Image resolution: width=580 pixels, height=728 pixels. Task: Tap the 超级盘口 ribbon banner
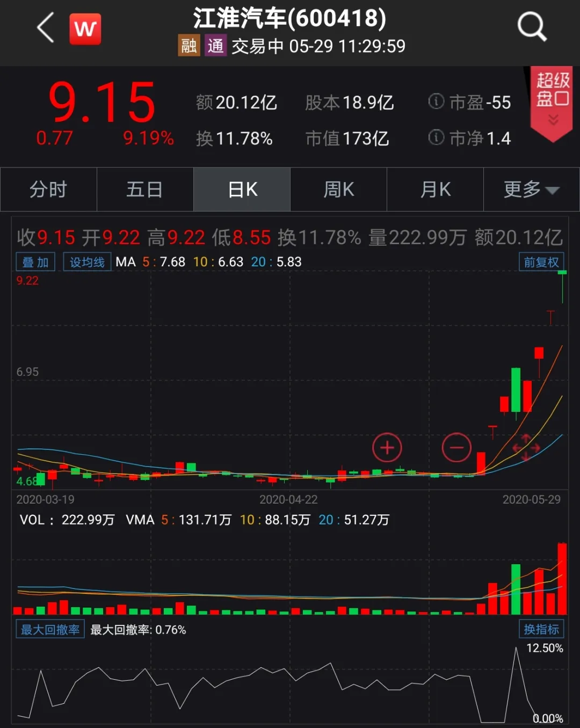pos(551,99)
